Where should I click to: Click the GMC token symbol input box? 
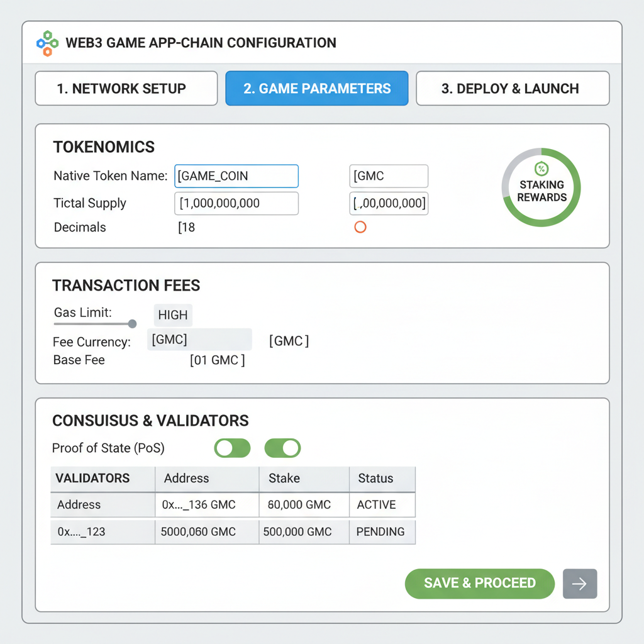coord(388,176)
